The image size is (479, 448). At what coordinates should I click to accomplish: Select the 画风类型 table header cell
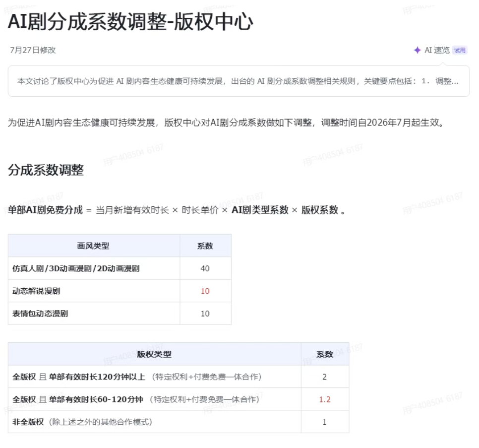[94, 246]
